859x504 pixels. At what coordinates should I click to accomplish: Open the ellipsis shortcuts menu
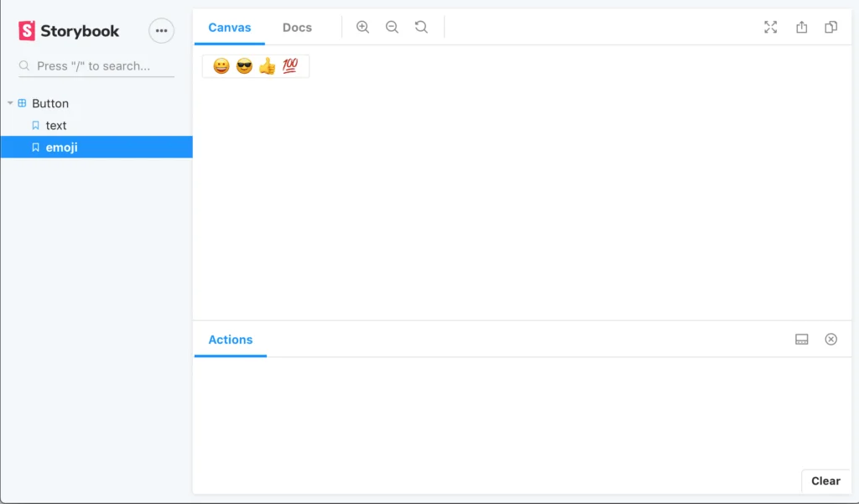(x=161, y=31)
